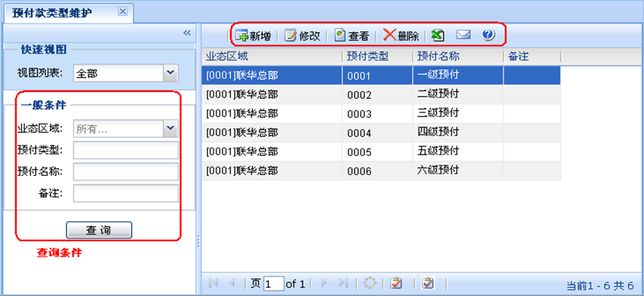Select row with 预付类型 0006
The height and width of the screenshot is (296, 644).
(x=381, y=171)
